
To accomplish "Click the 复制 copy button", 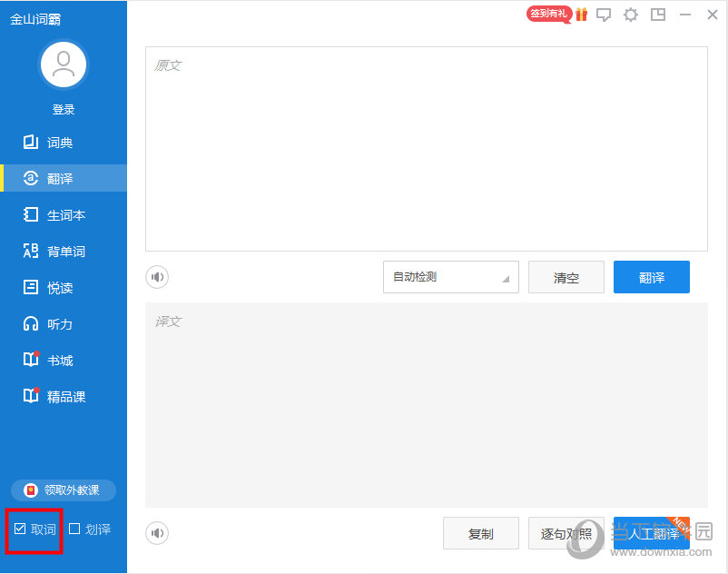I will pyautogui.click(x=480, y=533).
